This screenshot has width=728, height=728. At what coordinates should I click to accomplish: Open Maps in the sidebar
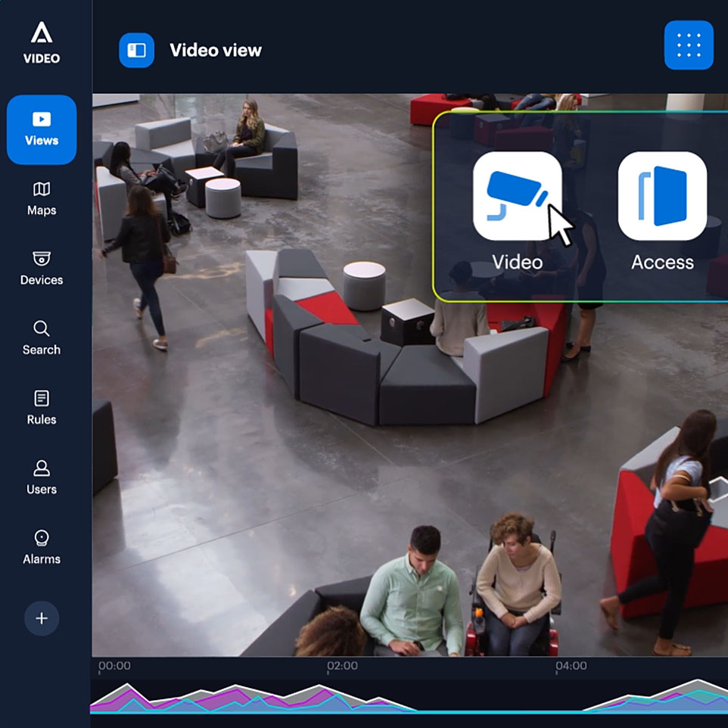42,199
